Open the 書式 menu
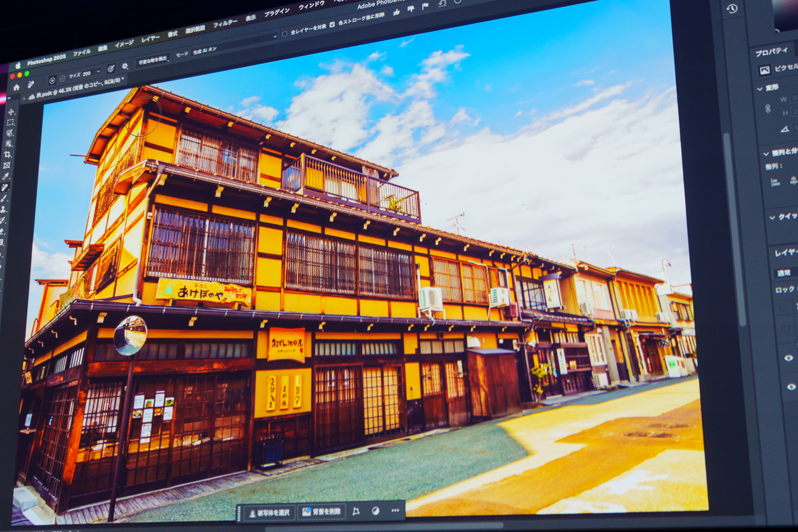The width and height of the screenshot is (798, 532). coord(173,34)
